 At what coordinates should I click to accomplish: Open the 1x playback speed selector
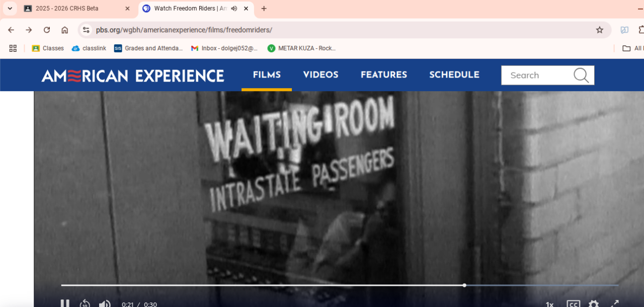tap(549, 304)
